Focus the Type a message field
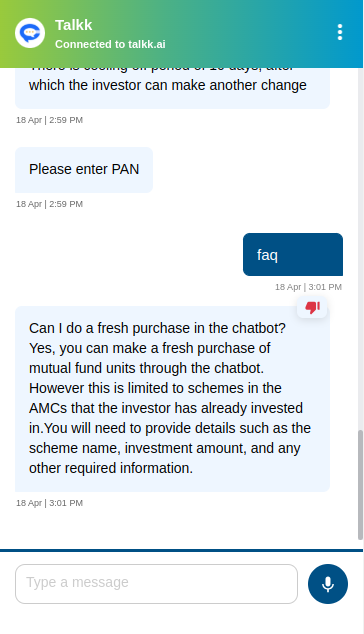364x634 pixels. [157, 584]
